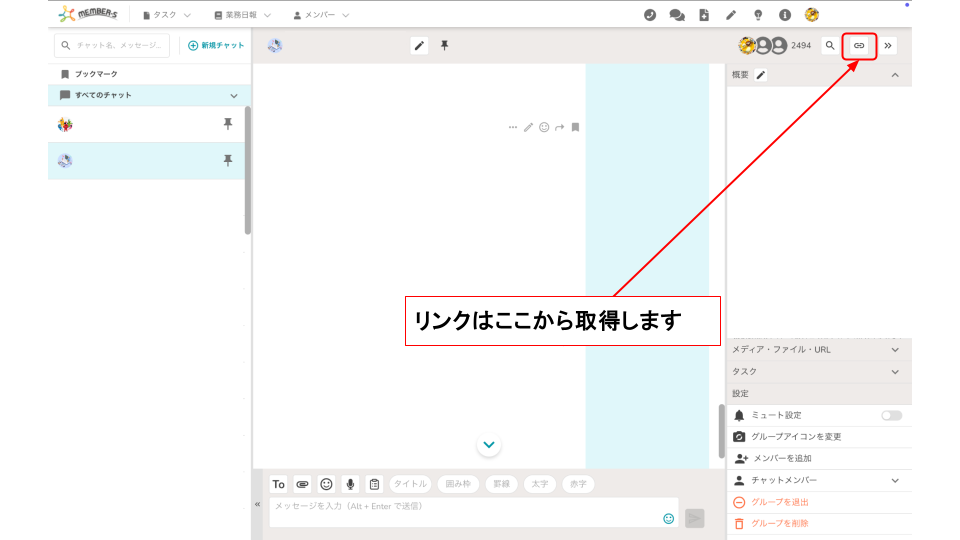Viewport: 960px width, 540px height.
Task: Click the paperclip attach file icon
Action: tap(302, 484)
